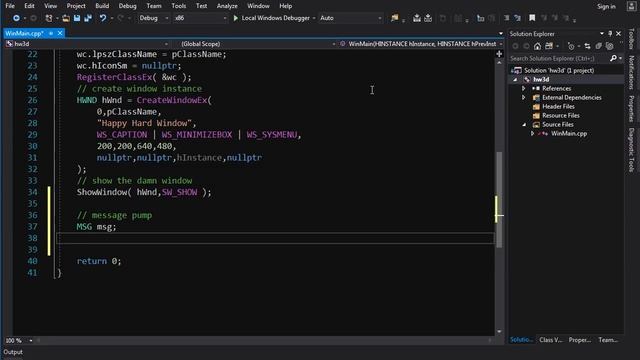Viewport: 640px width, 360px height.
Task: Click the Comment Out Selection icon
Action: point(506,18)
